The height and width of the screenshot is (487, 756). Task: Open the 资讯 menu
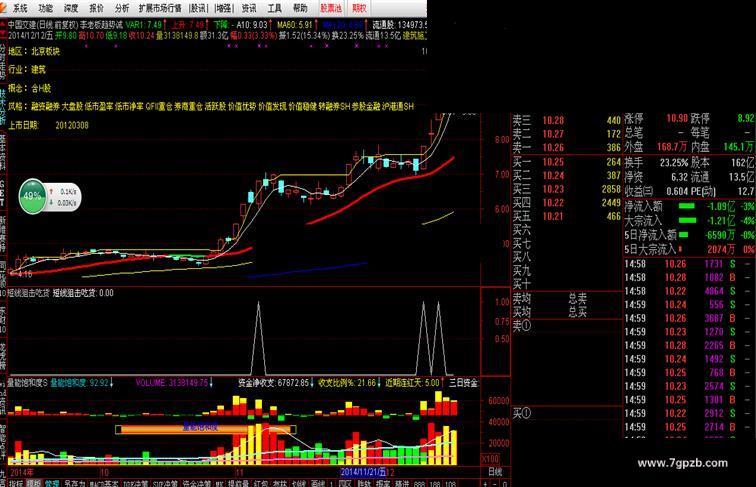tap(249, 8)
